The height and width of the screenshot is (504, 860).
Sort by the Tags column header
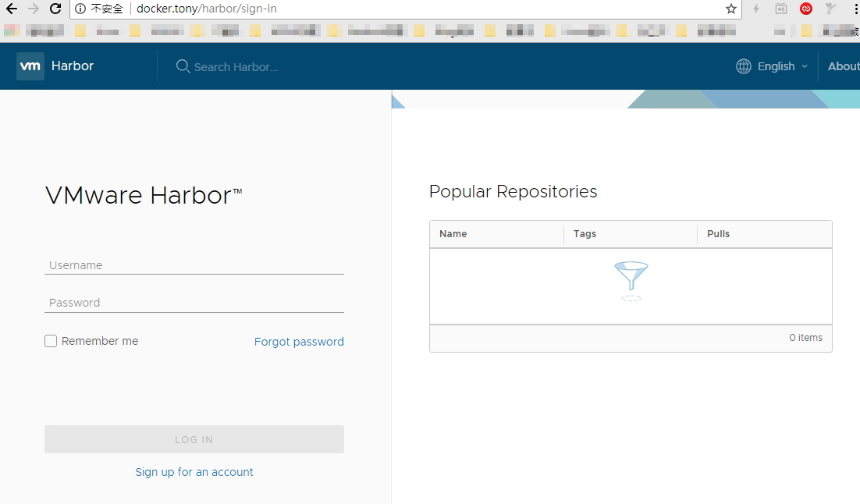pos(585,233)
